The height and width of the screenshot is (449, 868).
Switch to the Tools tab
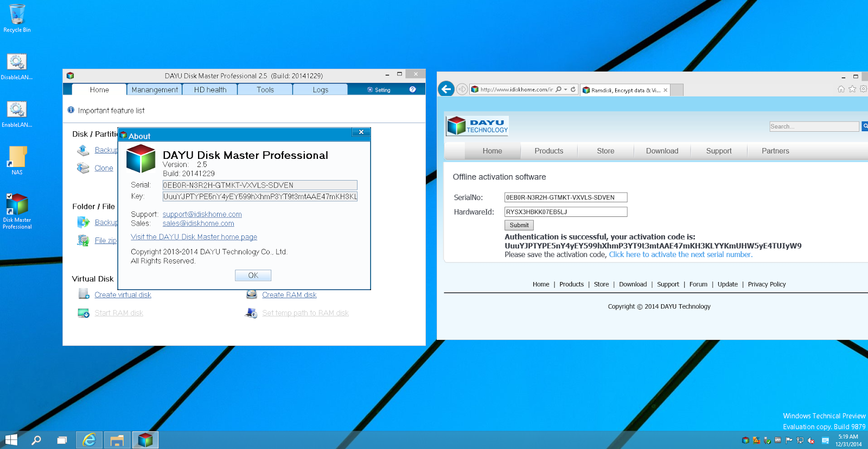point(265,89)
